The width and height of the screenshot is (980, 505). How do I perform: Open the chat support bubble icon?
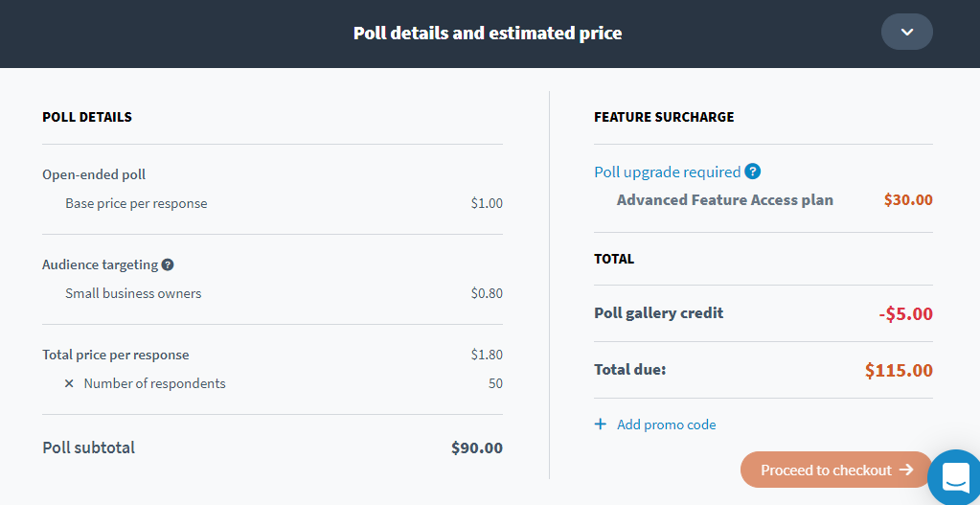click(955, 478)
